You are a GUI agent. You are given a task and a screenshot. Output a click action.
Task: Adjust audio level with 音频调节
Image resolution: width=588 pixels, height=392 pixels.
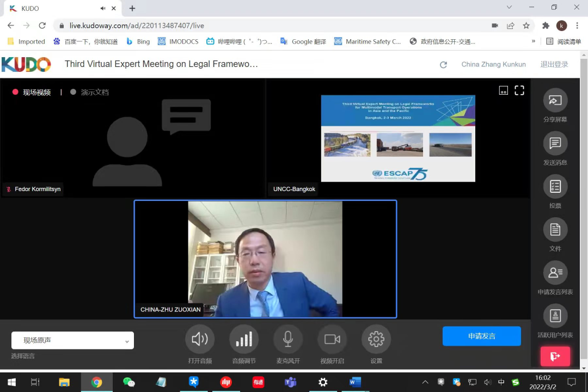coord(244,339)
